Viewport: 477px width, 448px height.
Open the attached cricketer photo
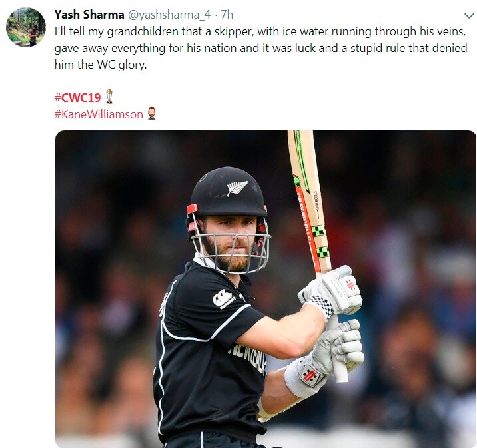(266, 289)
